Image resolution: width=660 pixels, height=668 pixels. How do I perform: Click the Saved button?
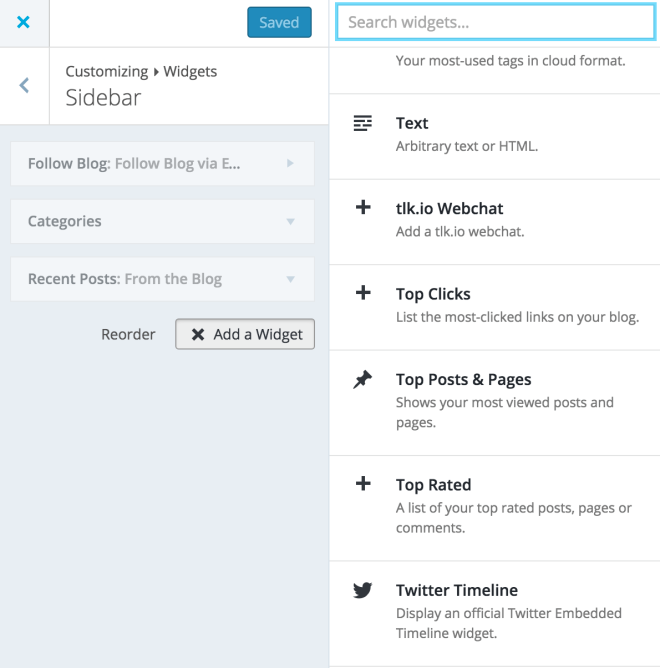pos(279,22)
